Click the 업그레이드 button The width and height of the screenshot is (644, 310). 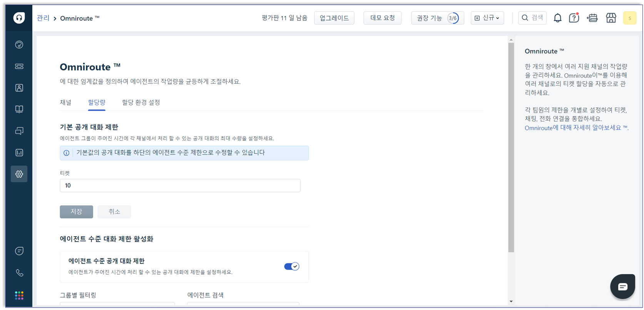point(334,18)
